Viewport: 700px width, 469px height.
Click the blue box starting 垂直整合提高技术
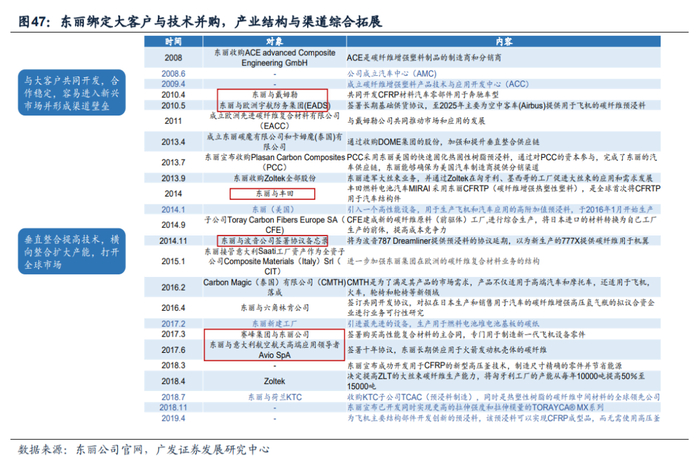tap(72, 252)
